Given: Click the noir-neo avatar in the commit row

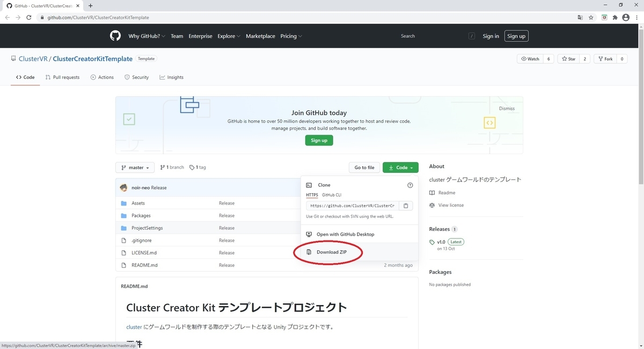Looking at the screenshot, I should click(x=124, y=188).
